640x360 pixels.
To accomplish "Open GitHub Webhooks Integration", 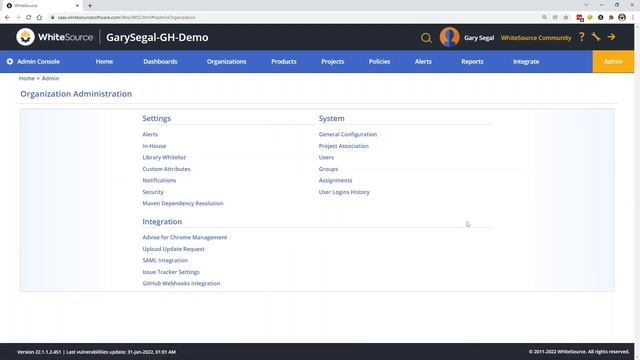I will coord(182,283).
